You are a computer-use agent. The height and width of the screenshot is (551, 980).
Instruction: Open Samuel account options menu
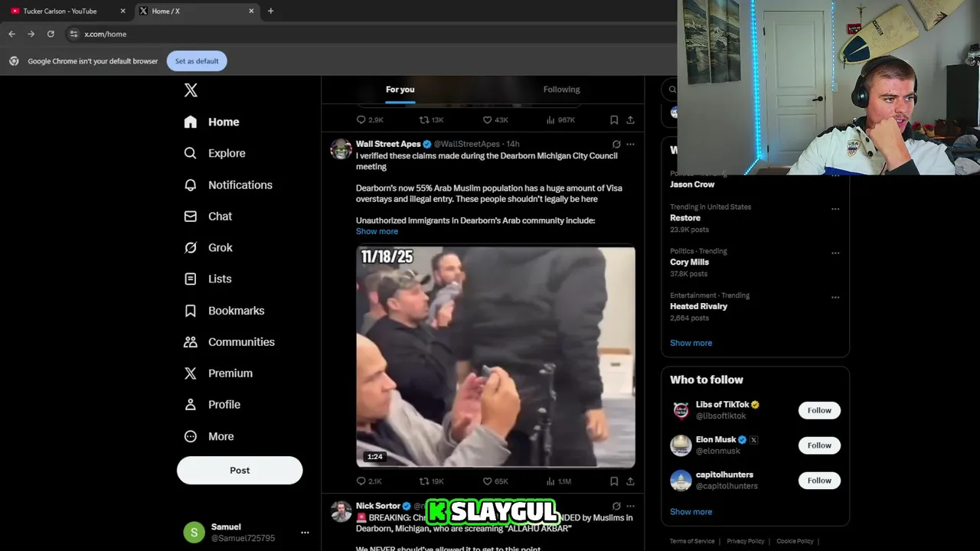[x=305, y=532]
